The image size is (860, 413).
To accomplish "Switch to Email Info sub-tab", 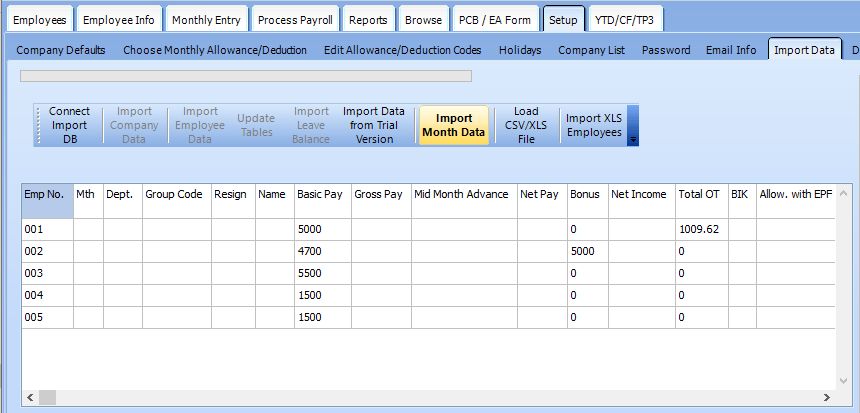I will 731,50.
